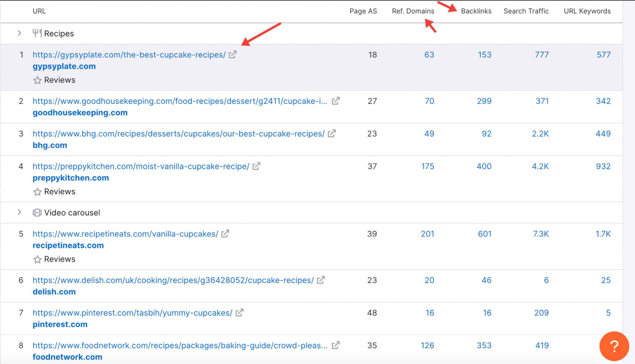
Task: Click recipetineats Search Traffic value 7.3K
Action: coord(541,234)
